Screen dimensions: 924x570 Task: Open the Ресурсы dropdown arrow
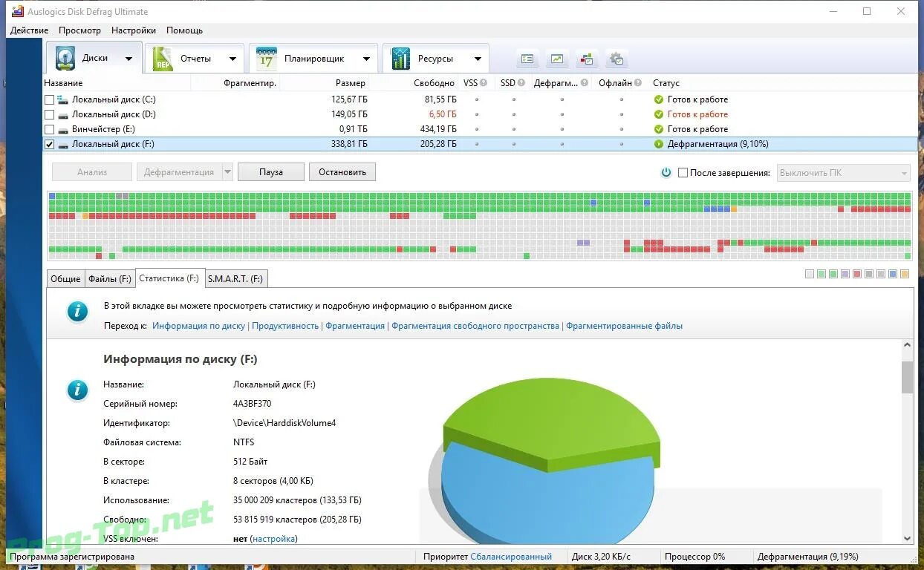[x=478, y=59]
